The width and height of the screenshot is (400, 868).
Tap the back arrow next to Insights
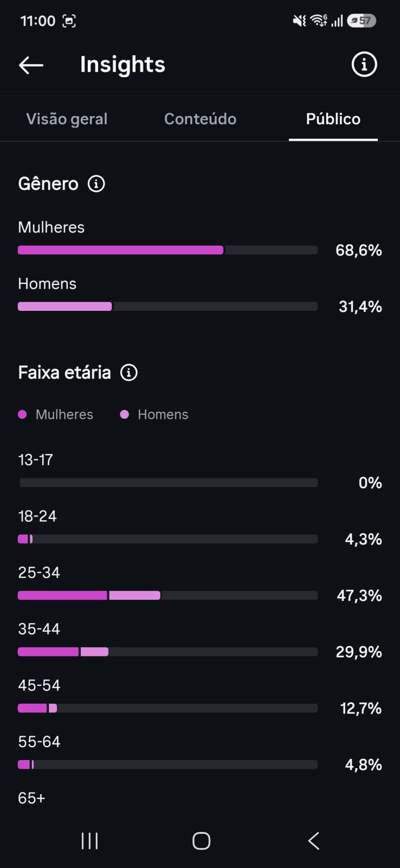31,65
